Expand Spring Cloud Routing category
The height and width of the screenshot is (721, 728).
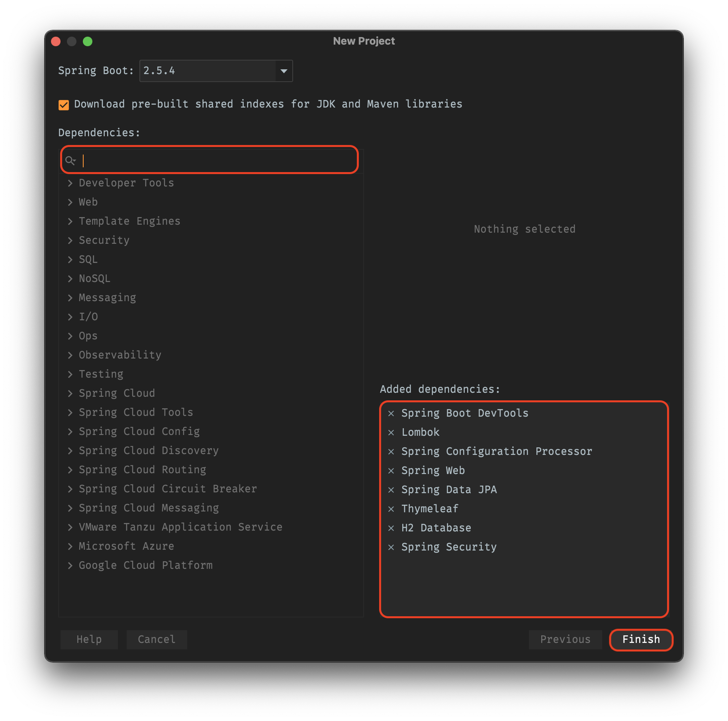pyautogui.click(x=70, y=470)
